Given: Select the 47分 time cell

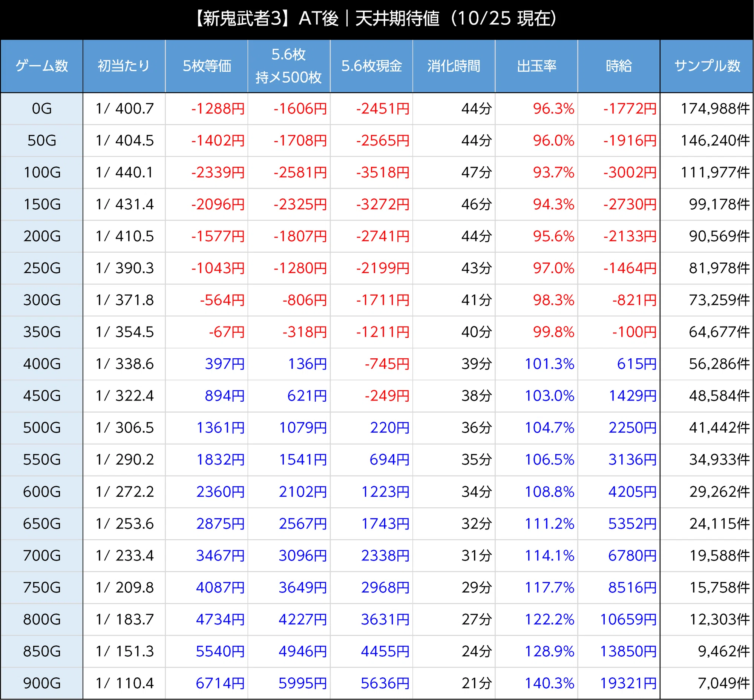Looking at the screenshot, I should point(477,172).
